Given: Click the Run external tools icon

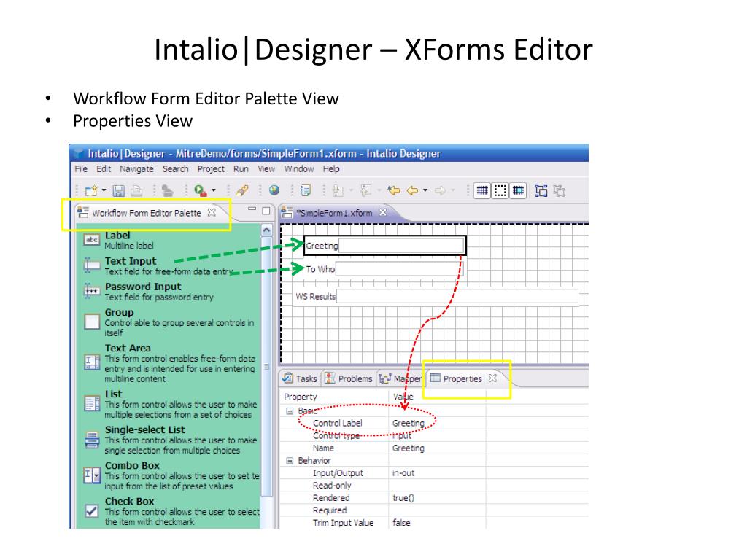Looking at the screenshot, I should [x=200, y=191].
